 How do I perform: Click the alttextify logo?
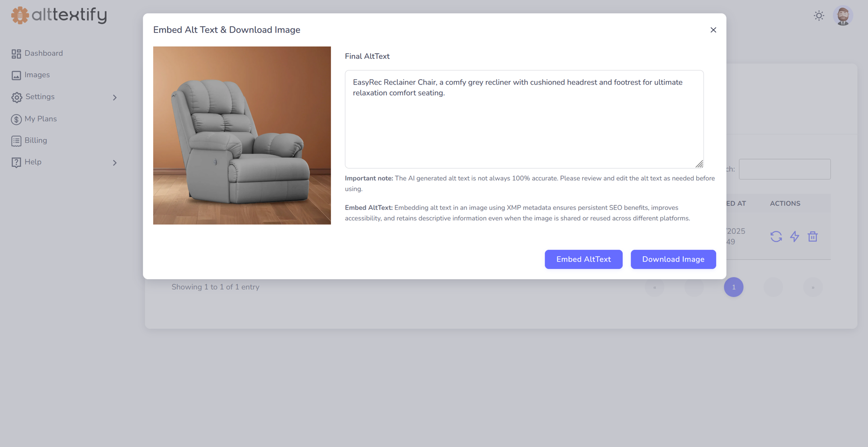pos(59,15)
